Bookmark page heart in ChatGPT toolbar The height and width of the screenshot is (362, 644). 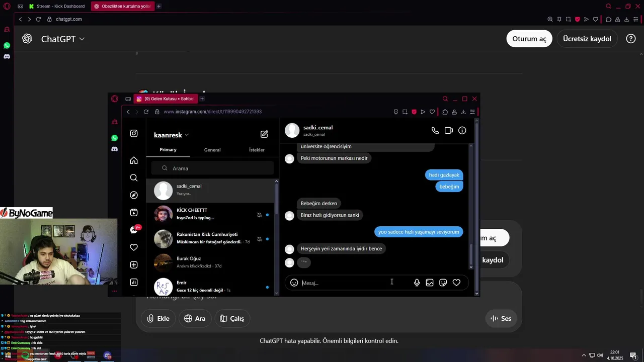(596, 19)
